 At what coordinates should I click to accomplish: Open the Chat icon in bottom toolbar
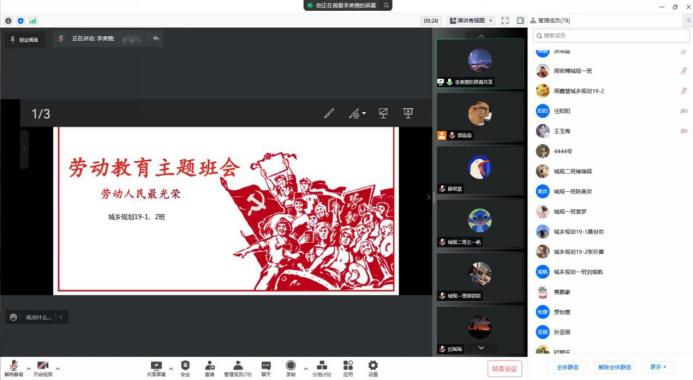tap(266, 368)
